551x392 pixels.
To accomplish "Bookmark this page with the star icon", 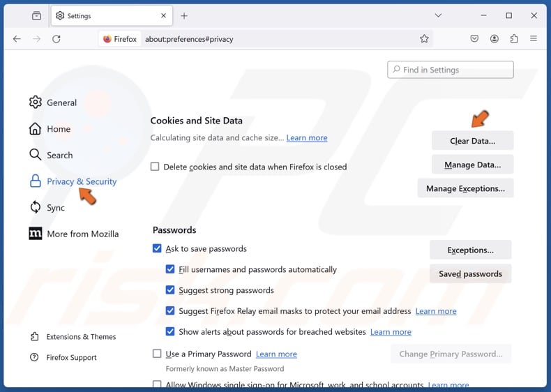I will pyautogui.click(x=424, y=38).
